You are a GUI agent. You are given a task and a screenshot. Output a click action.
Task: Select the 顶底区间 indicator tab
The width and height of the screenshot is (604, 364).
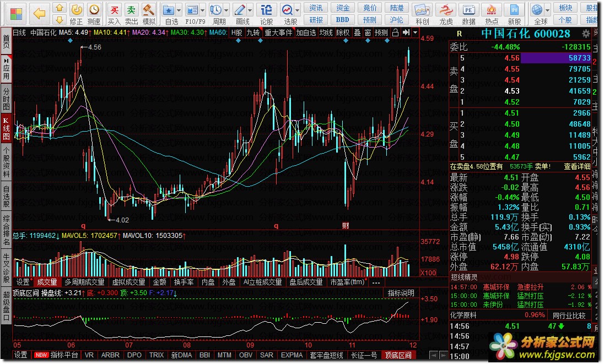point(398,355)
